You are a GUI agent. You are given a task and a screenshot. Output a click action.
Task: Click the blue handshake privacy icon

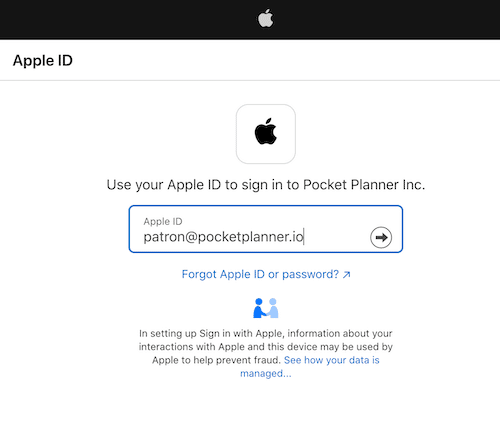coord(266,308)
